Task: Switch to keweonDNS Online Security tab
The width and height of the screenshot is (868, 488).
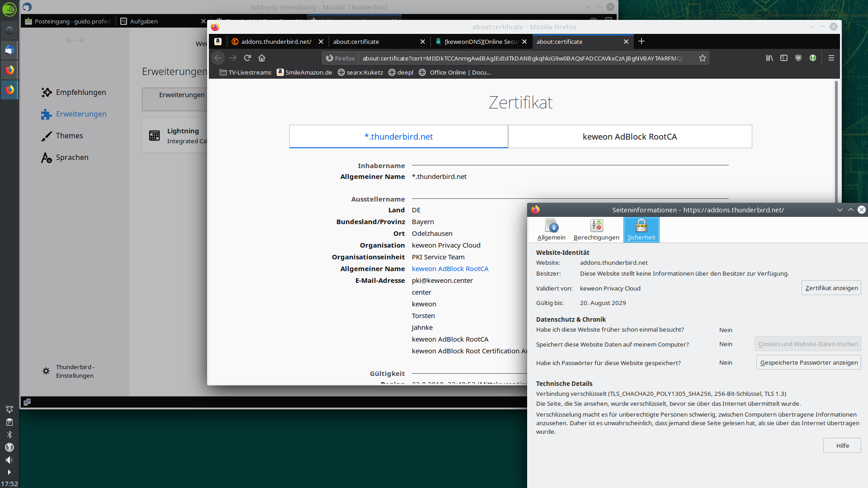Action: coord(481,42)
